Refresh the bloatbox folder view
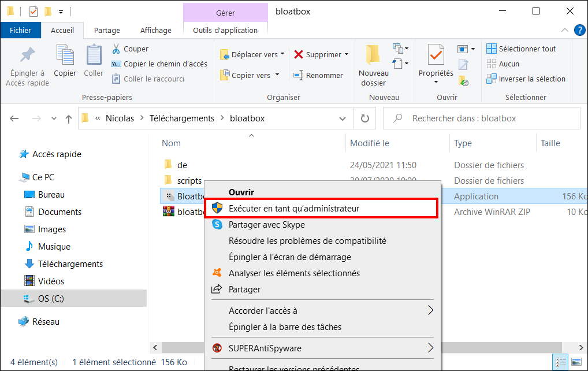Screen dimensions: 588x371 (365, 118)
